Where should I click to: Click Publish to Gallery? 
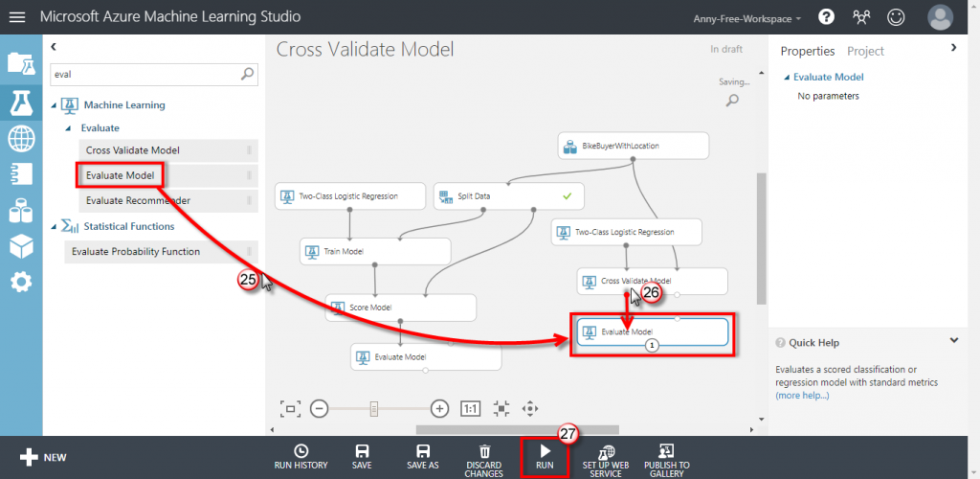click(x=667, y=461)
